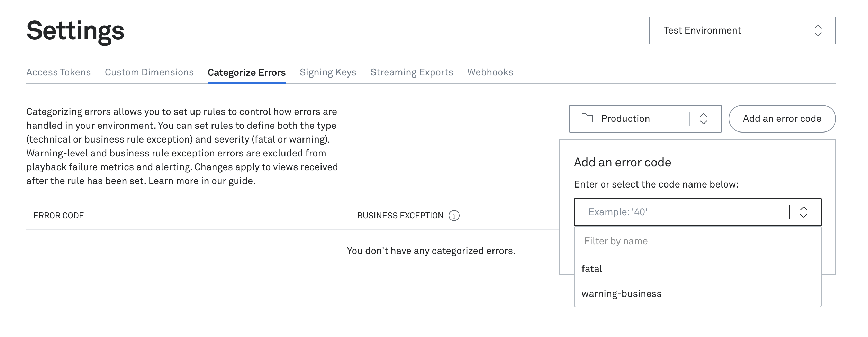This screenshot has width=868, height=337.
Task: Open the Test Environment dropdown
Action: point(742,30)
